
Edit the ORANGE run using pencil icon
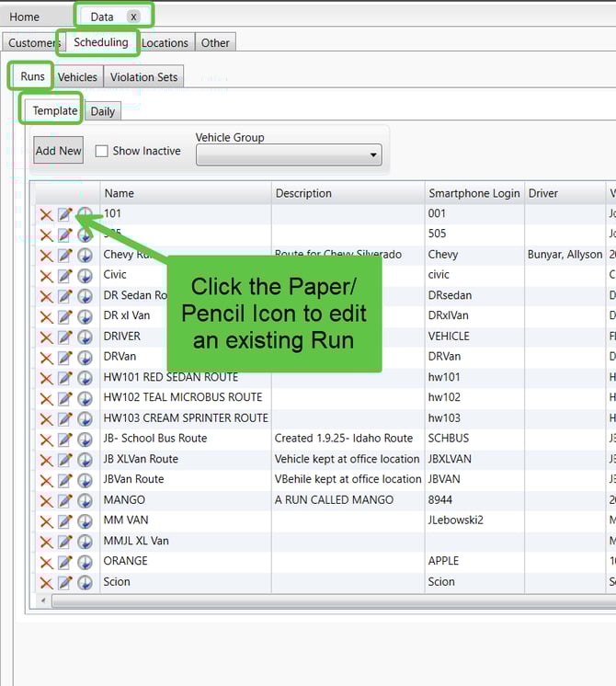point(65,562)
